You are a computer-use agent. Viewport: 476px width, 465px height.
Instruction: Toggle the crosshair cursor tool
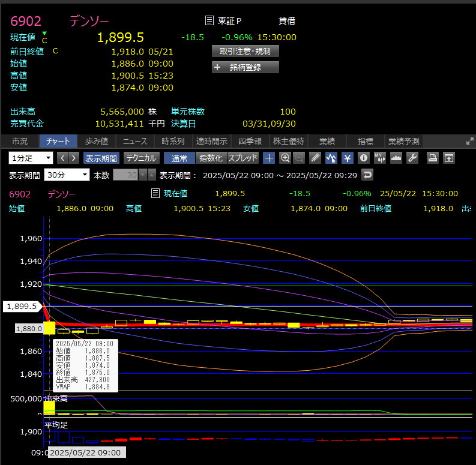tap(269, 158)
